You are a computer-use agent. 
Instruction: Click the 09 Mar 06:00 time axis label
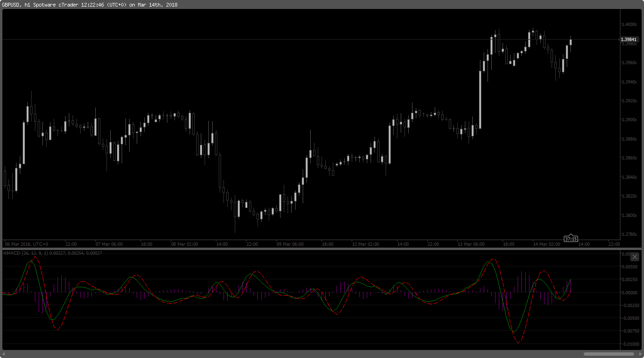click(x=290, y=244)
